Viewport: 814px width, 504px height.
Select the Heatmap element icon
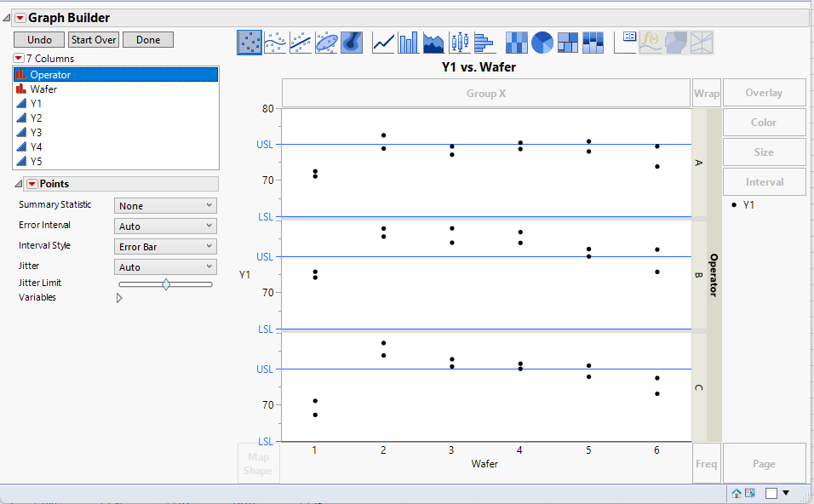click(517, 42)
